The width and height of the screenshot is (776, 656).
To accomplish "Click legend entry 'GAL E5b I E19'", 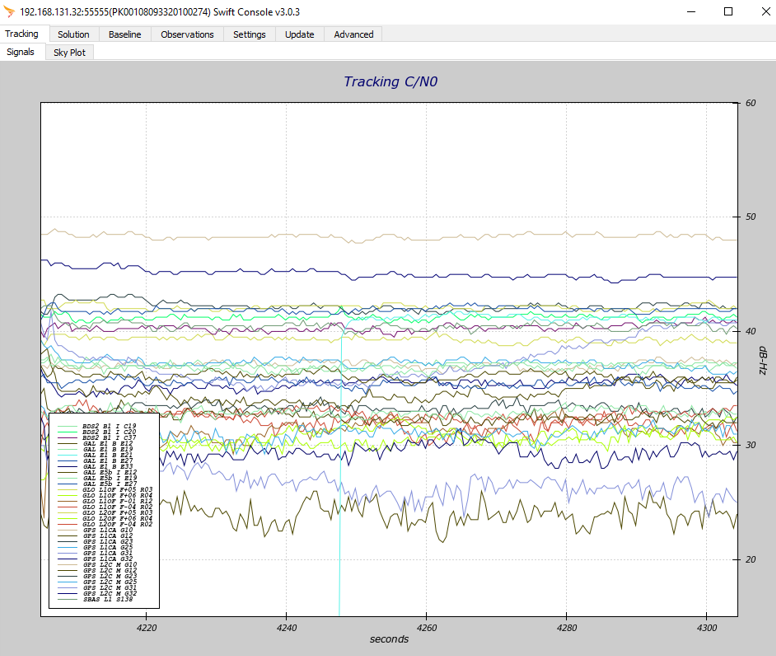I will click(x=97, y=478).
